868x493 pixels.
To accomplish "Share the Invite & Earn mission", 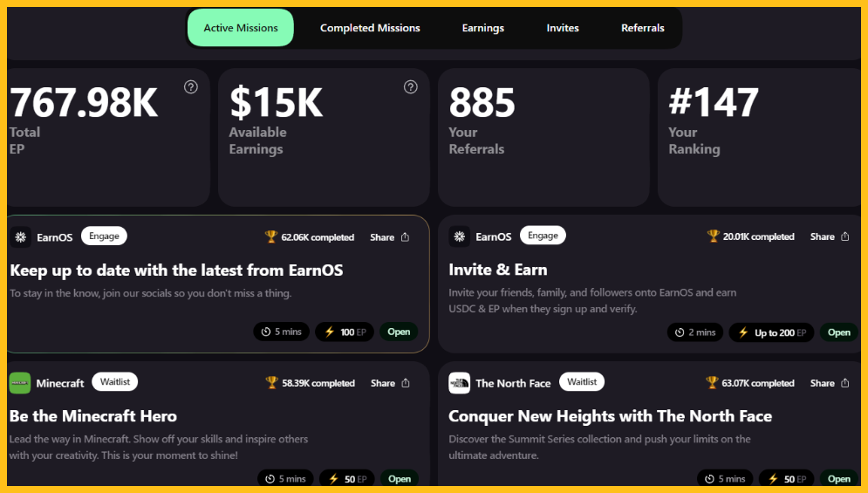I will 830,236.
